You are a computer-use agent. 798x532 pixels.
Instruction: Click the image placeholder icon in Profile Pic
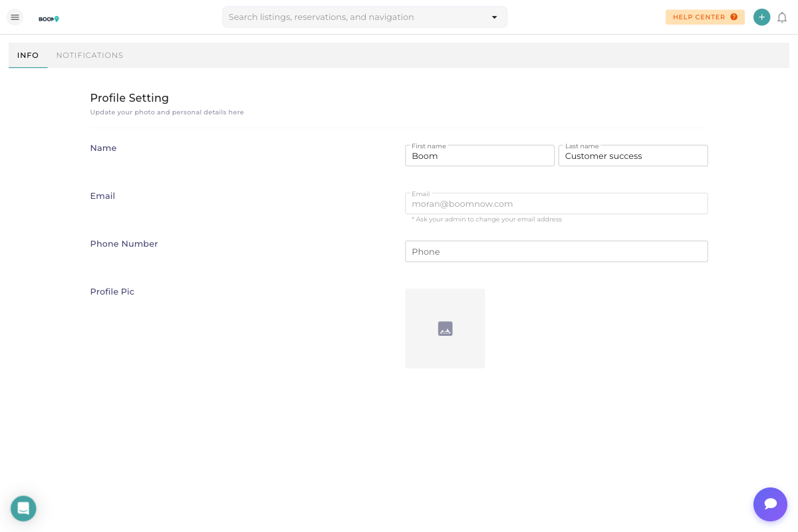[445, 329]
